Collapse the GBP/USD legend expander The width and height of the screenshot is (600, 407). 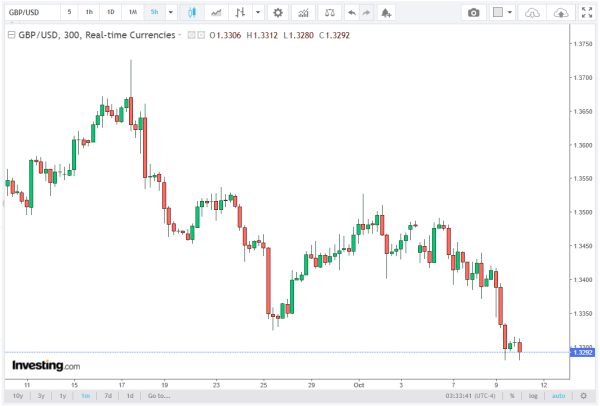(x=11, y=34)
